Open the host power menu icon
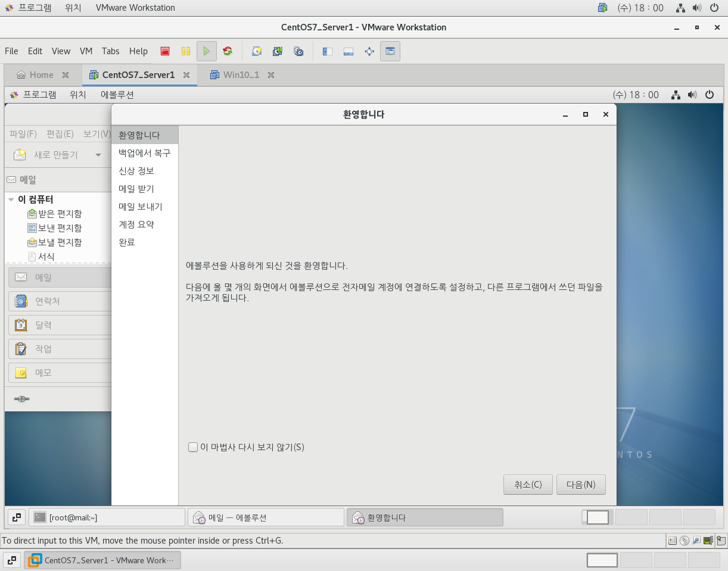Viewport: 728px width, 571px height. tap(714, 8)
